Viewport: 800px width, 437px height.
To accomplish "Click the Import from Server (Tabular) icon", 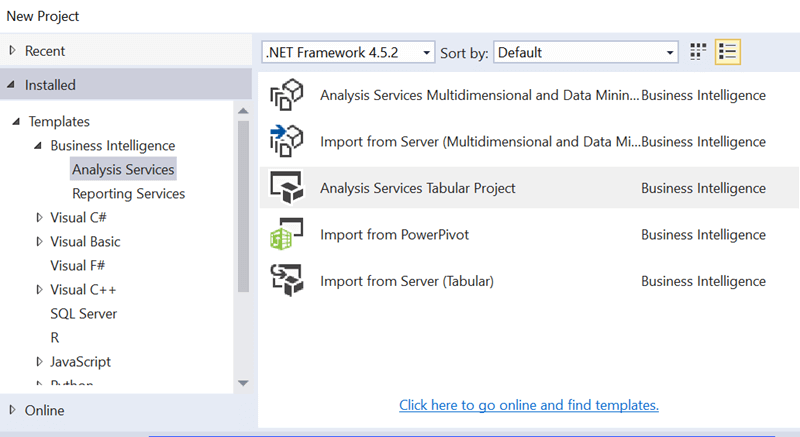I will coord(286,280).
